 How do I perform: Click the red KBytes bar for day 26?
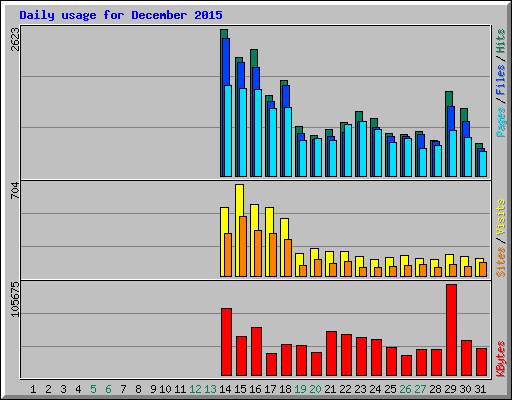[406, 366]
